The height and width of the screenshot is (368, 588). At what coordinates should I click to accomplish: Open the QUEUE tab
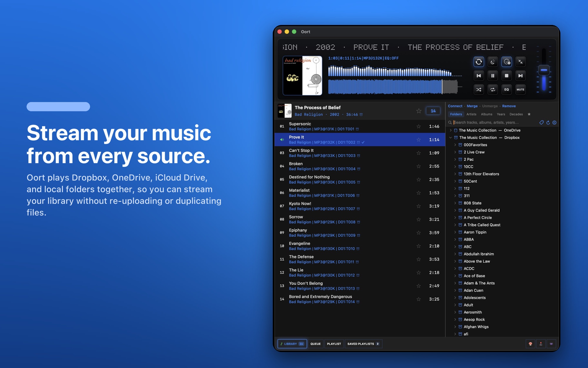coord(315,344)
